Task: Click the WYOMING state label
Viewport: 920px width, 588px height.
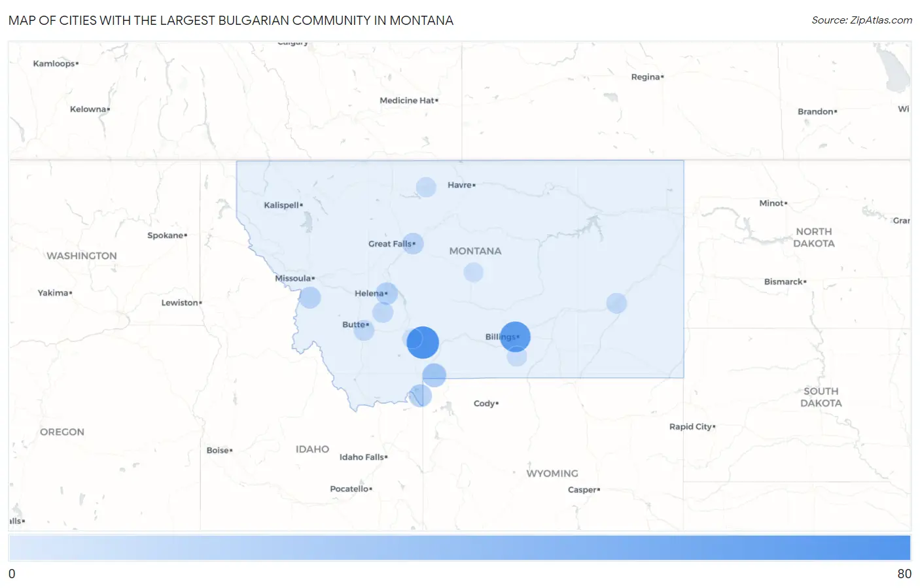Action: coord(552,474)
